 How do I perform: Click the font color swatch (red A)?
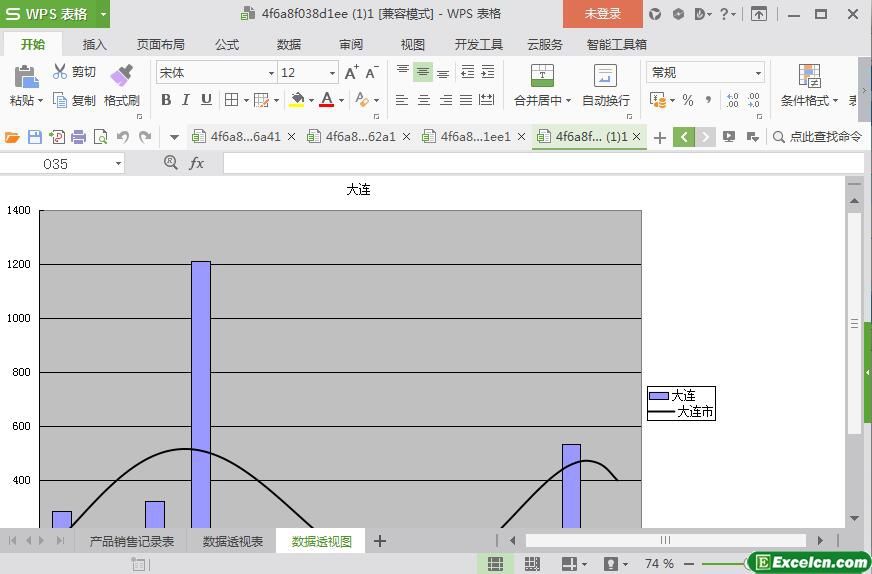(326, 100)
